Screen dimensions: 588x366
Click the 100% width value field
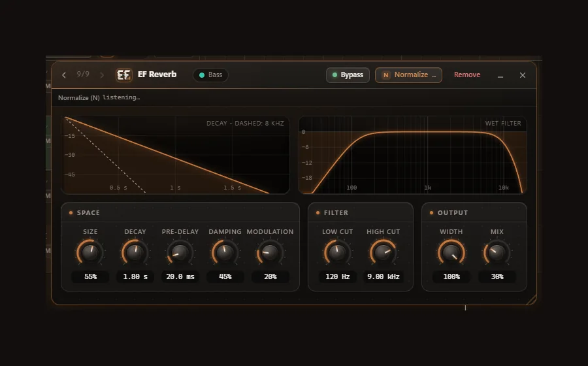451,276
